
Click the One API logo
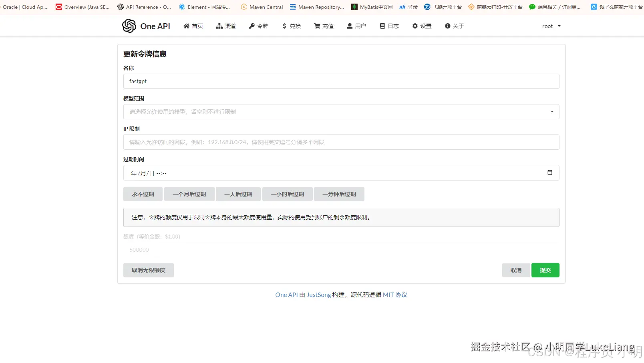(146, 26)
